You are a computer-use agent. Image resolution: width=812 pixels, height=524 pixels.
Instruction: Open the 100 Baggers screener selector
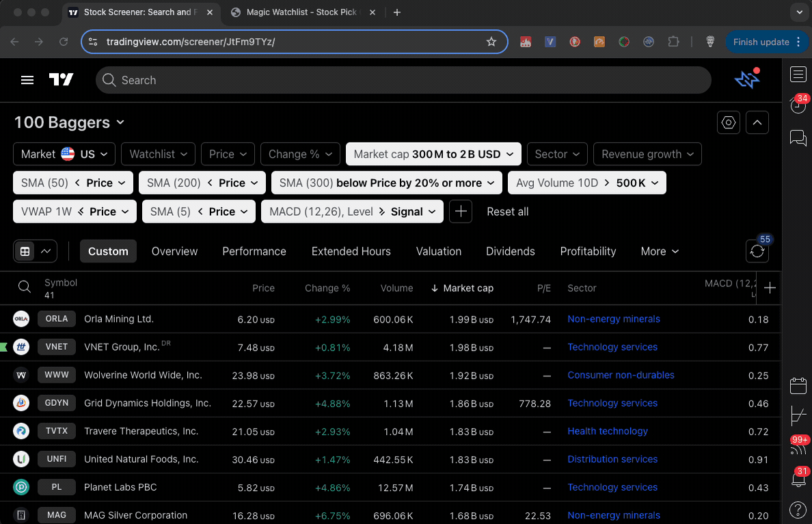tap(69, 122)
